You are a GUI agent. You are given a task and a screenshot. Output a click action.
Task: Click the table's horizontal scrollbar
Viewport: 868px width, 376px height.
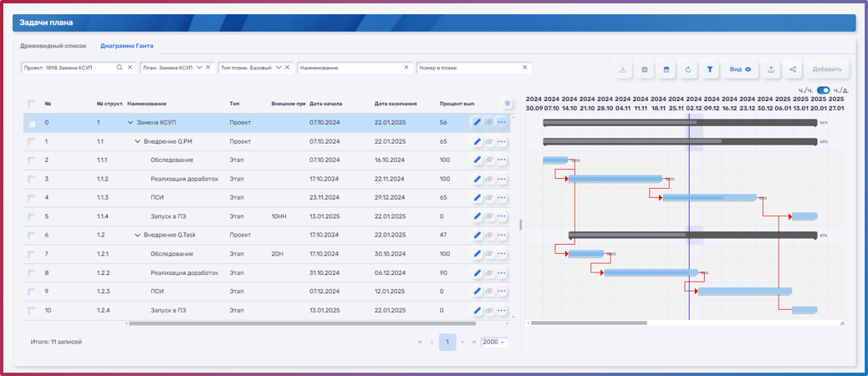(x=302, y=323)
